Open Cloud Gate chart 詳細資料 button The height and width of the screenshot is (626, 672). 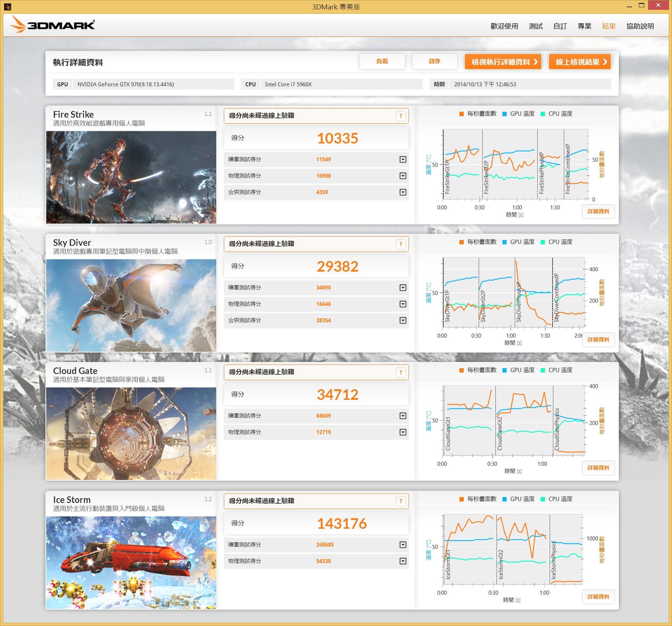coord(598,468)
